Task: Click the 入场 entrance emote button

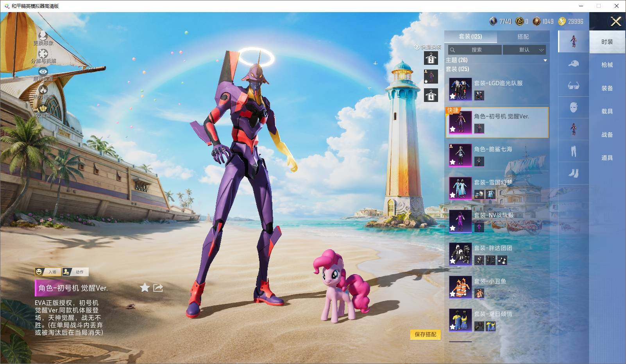Action: [x=48, y=272]
